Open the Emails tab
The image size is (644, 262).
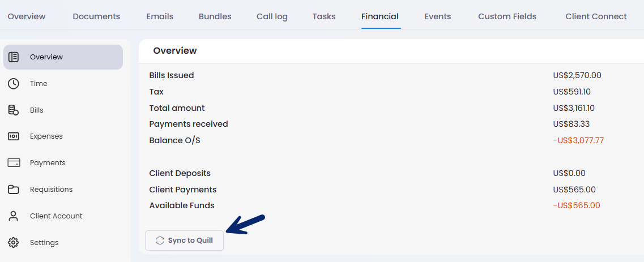(160, 17)
